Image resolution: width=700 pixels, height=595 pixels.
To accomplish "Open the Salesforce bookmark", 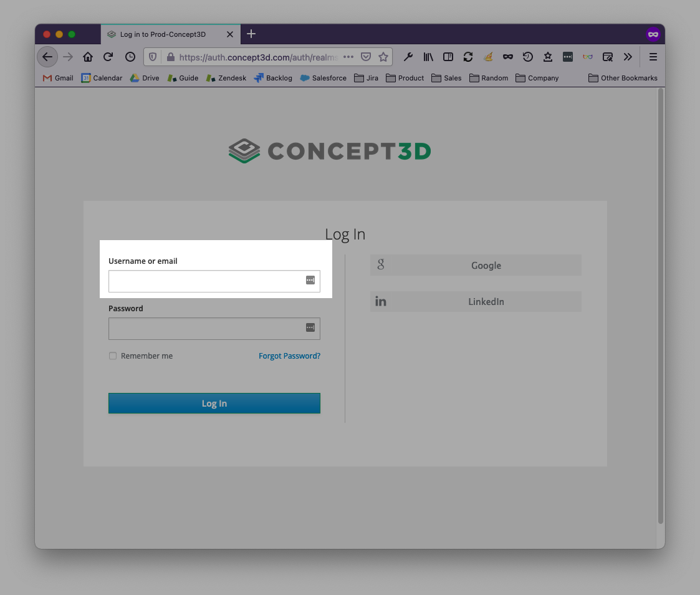I will pyautogui.click(x=324, y=78).
